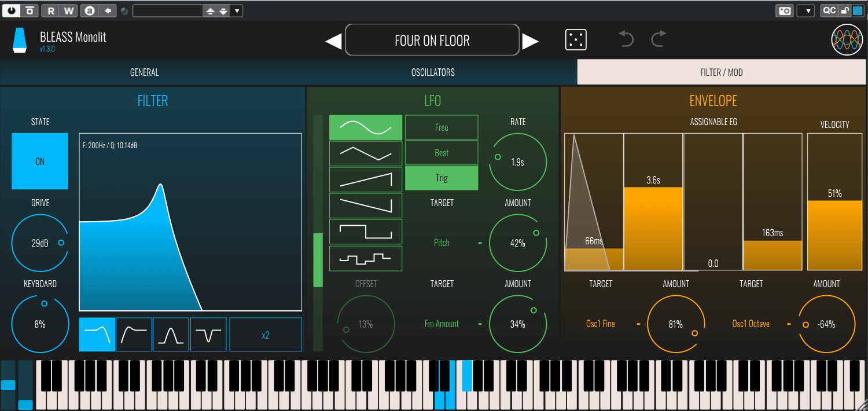Viewport: 868px width, 411px height.
Task: Enable the LFO Free mode
Action: pyautogui.click(x=442, y=127)
